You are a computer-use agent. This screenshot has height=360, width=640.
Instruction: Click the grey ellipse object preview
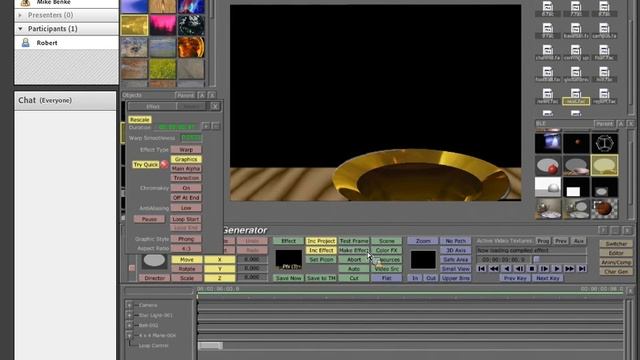pyautogui.click(x=154, y=260)
